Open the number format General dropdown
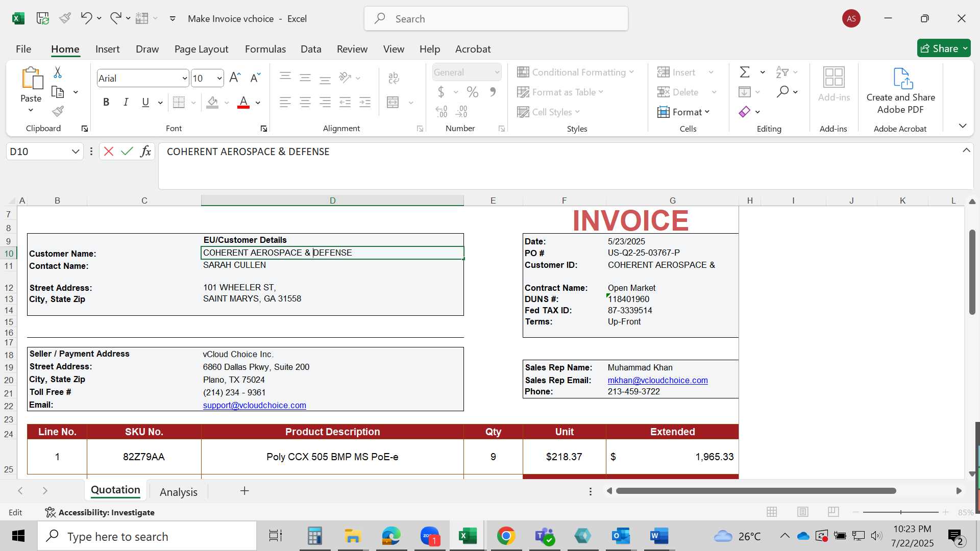Viewport: 980px width, 551px height. click(497, 72)
